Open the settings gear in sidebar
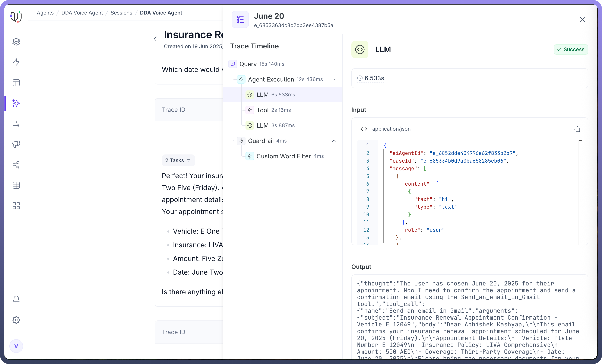This screenshot has width=602, height=364. (16, 320)
